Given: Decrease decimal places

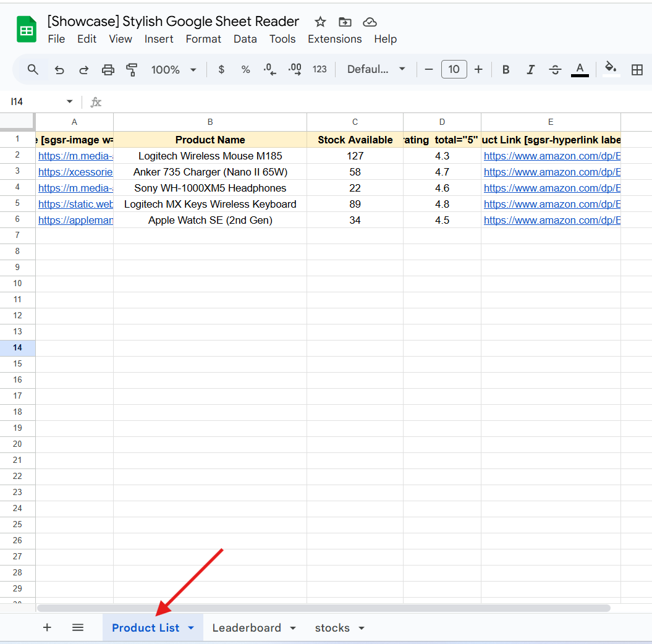Looking at the screenshot, I should pos(270,69).
